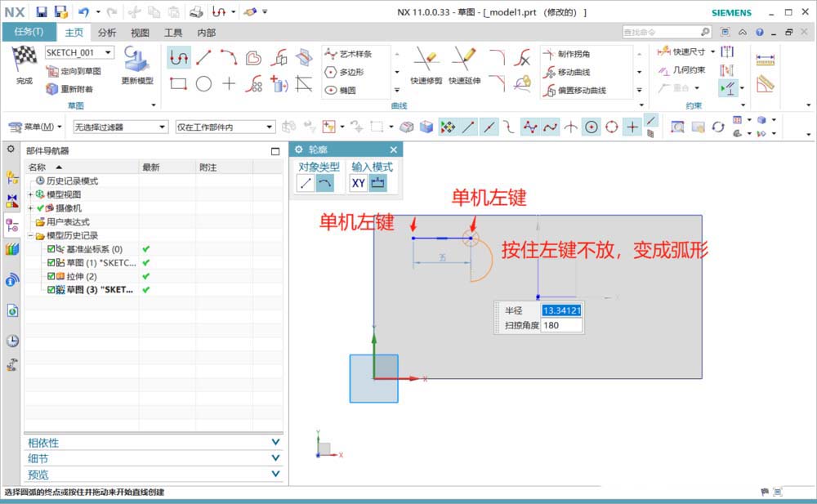
Task: Open the Menu (M) button
Action: [34, 127]
